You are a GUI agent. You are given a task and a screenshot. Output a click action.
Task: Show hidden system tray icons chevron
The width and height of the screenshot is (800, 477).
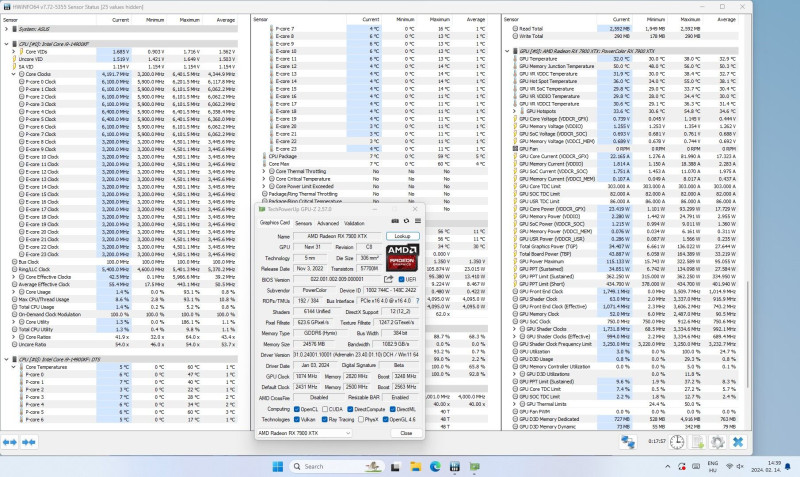click(667, 466)
